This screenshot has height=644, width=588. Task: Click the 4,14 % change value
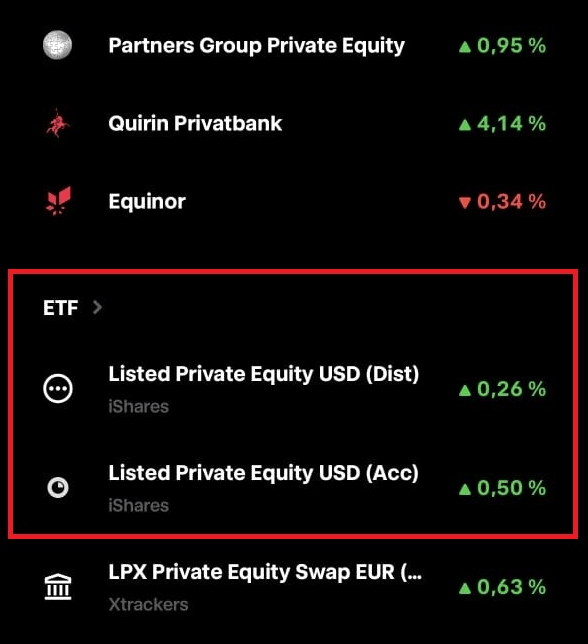coord(511,123)
